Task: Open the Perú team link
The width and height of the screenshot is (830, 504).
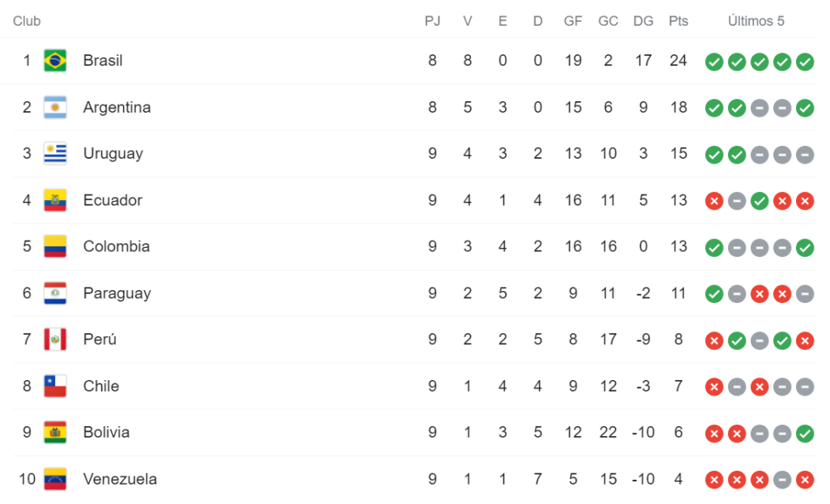Action: 100,340
